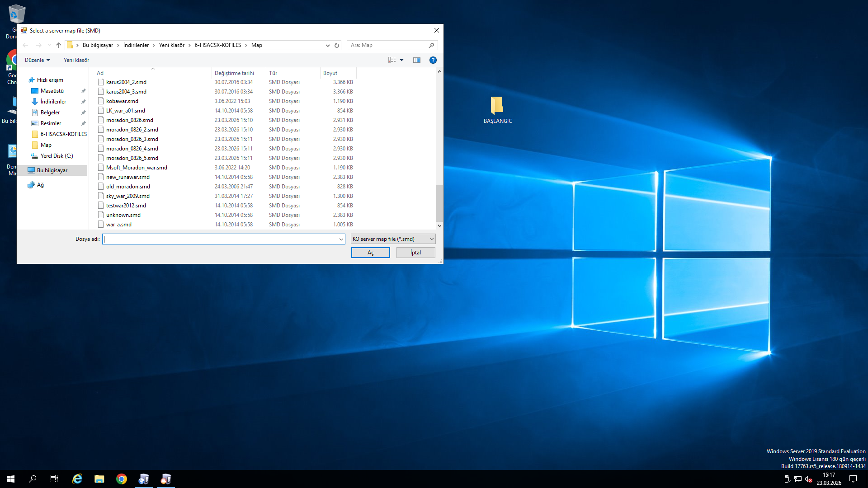Expand the Dosya adı filename history dropdown
This screenshot has width=868, height=488.
tap(341, 239)
